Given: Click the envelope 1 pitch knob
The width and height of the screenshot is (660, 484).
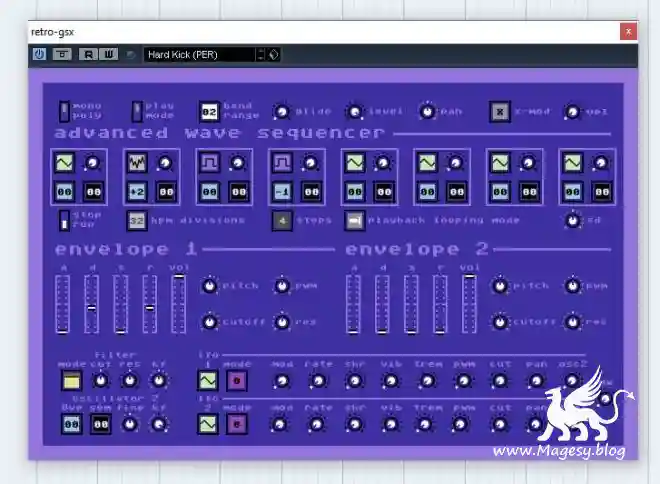Looking at the screenshot, I should [209, 286].
